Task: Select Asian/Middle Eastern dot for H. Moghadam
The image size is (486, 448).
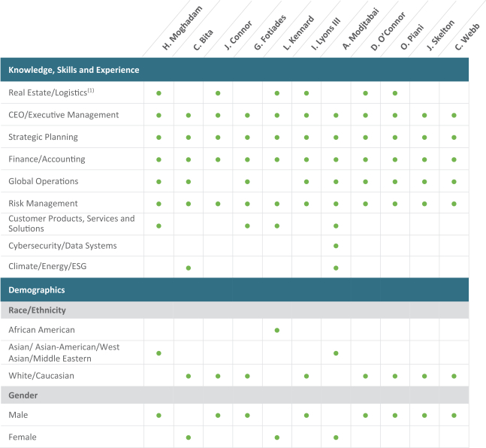Action: [158, 353]
